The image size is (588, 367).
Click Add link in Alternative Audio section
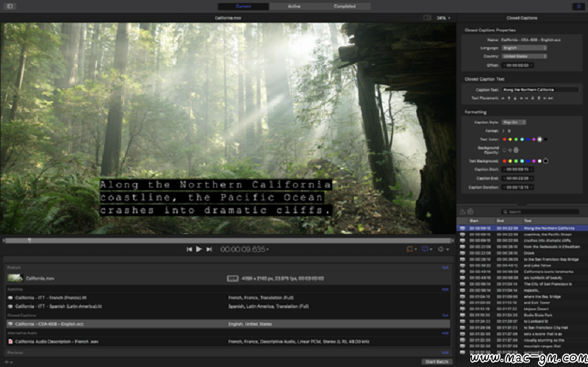pos(445,333)
